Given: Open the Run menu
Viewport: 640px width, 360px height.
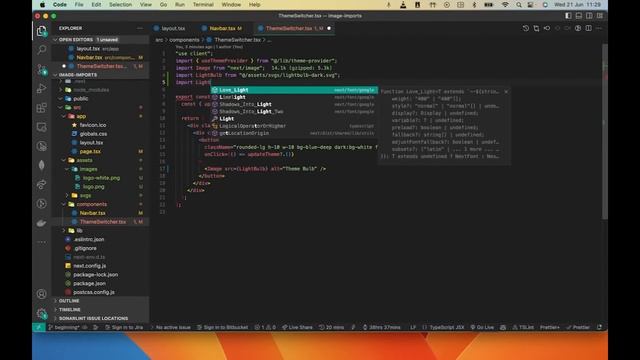Looking at the screenshot, I should pos(180,4).
